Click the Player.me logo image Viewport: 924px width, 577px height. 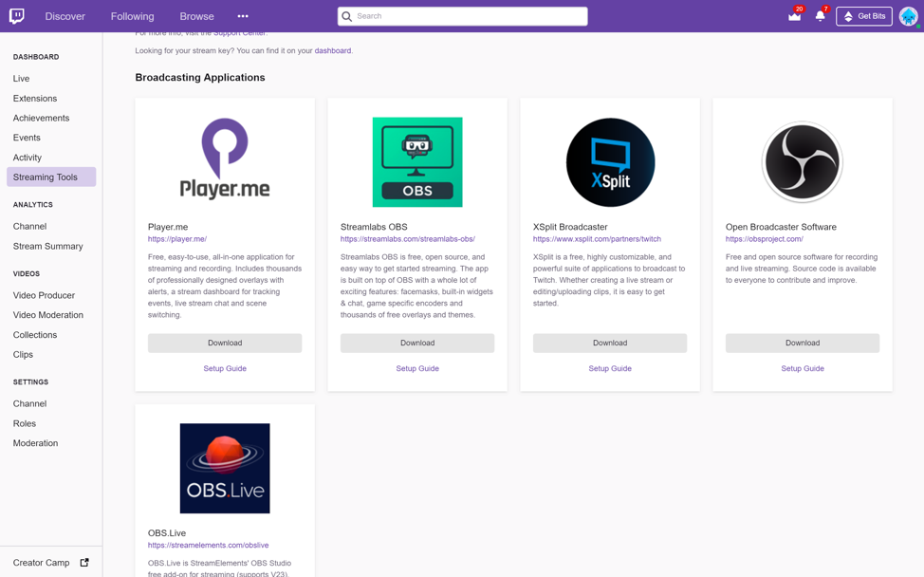point(225,159)
